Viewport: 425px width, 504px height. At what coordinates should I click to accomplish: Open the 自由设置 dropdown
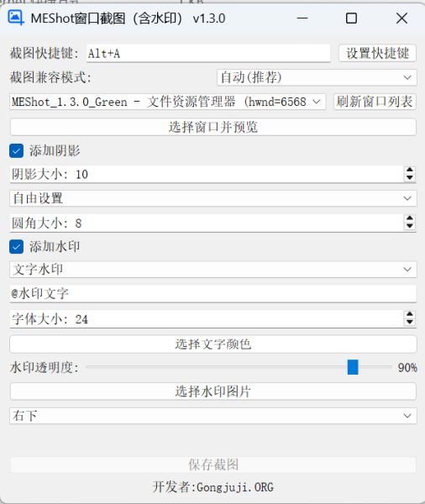click(x=213, y=198)
